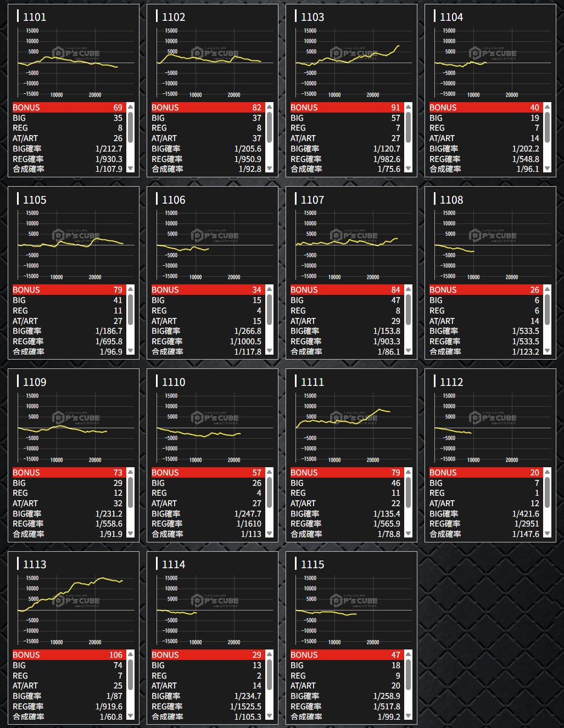Select machine number 1110 title
This screenshot has width=564, height=728.
(x=174, y=382)
